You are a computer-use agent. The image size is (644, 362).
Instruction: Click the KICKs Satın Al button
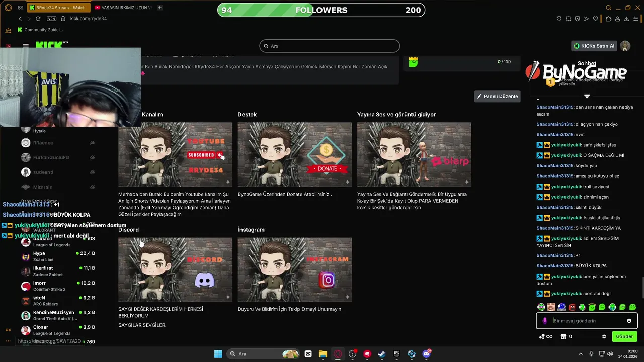click(x=594, y=46)
